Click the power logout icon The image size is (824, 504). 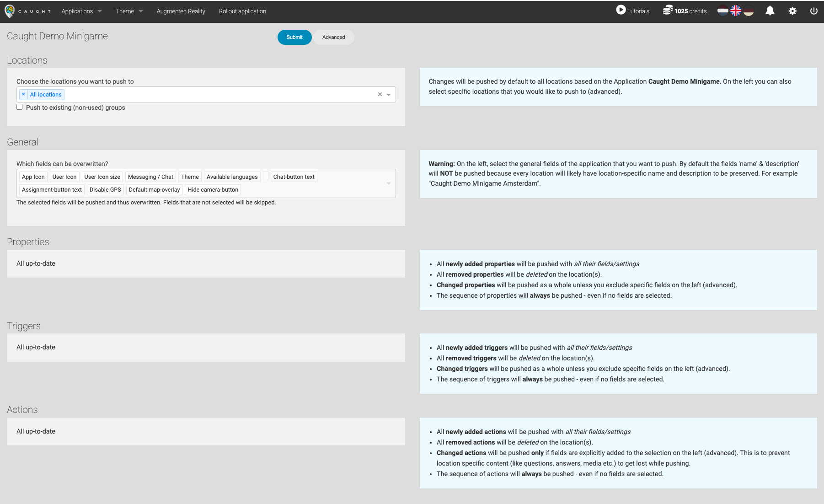[x=813, y=11]
